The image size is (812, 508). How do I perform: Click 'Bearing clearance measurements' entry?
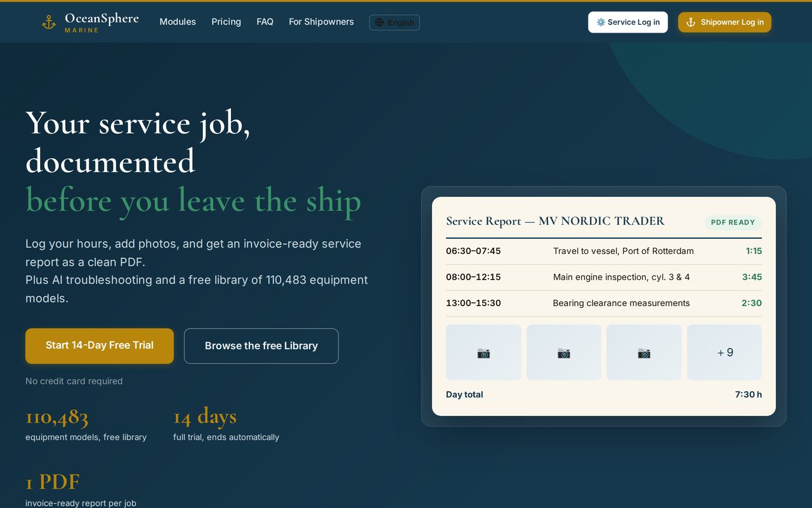tap(622, 303)
